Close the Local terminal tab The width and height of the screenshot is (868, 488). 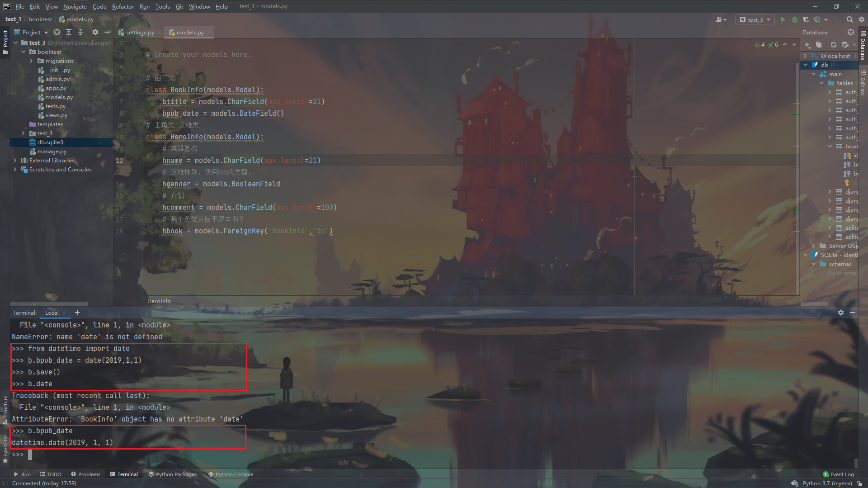coord(64,313)
